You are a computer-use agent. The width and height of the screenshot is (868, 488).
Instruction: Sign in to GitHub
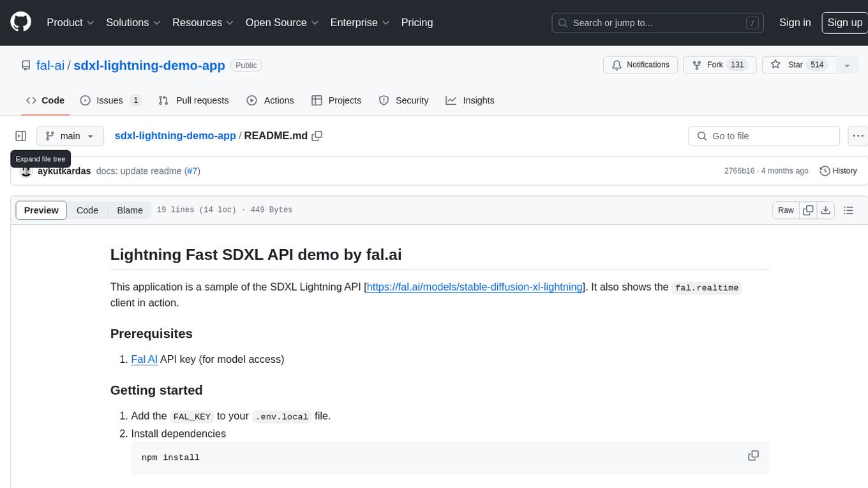[795, 22]
